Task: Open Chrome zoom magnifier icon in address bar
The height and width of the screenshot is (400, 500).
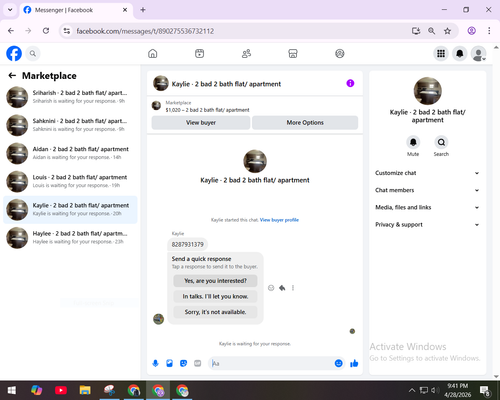Action: [431, 31]
